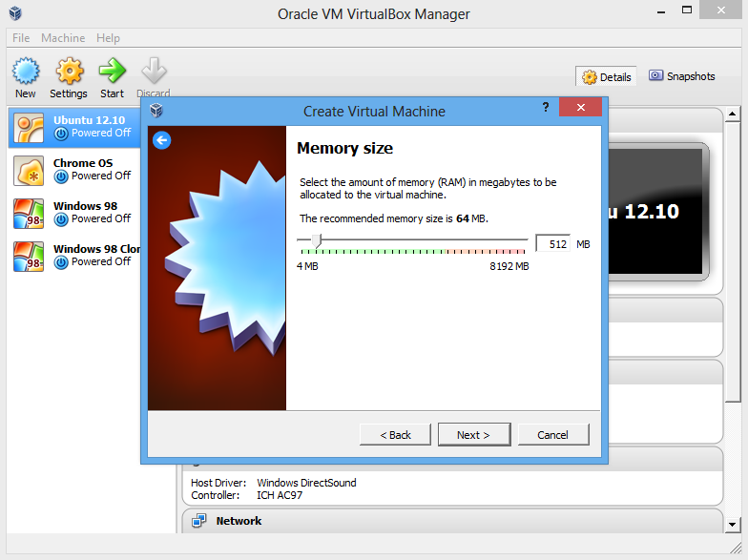
Task: Click the Network section header
Action: click(452, 521)
